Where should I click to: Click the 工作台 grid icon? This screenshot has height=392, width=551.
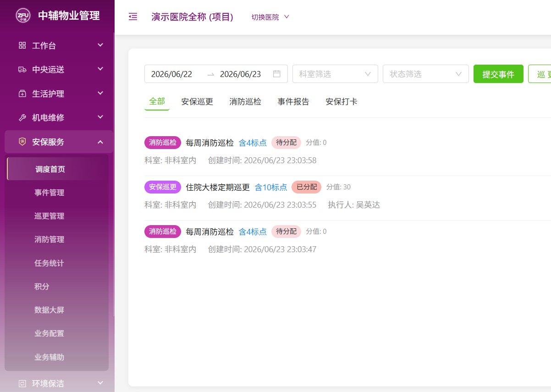pyautogui.click(x=22, y=45)
